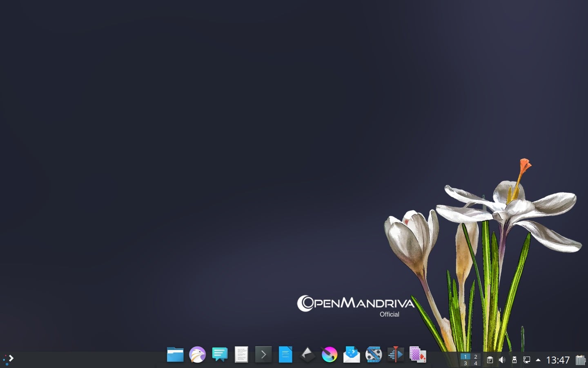588x368 pixels.
Task: Open the application launcher menu
Action: coord(8,359)
